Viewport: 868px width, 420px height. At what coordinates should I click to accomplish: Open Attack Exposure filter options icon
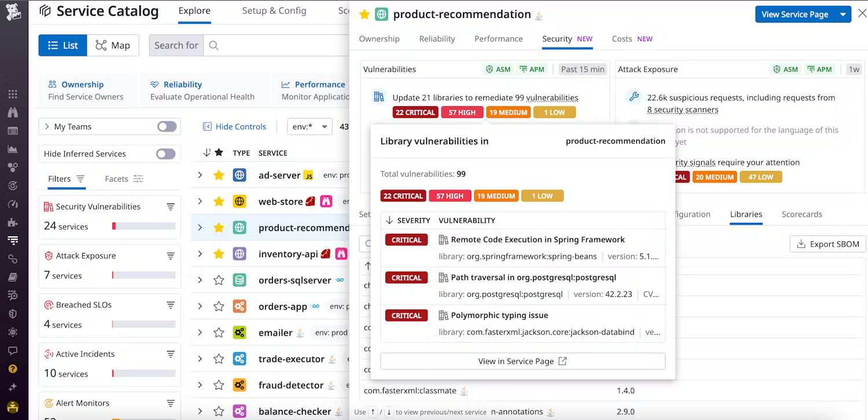point(171,256)
